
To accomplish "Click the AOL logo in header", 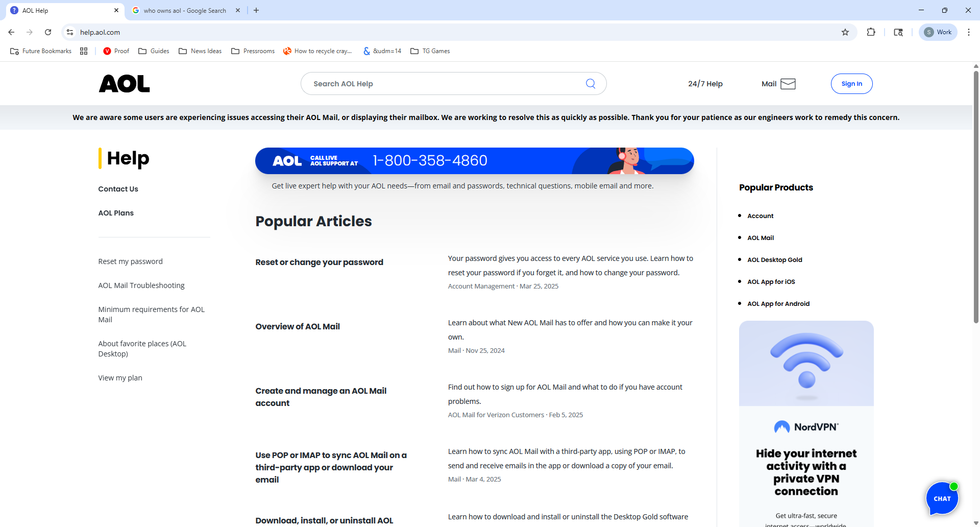I will pyautogui.click(x=124, y=84).
